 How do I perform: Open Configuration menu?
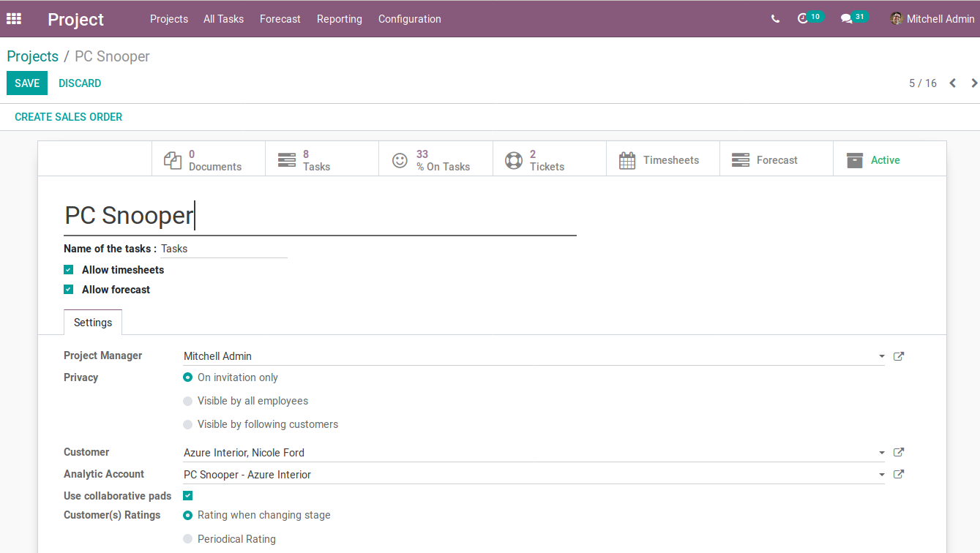tap(410, 19)
